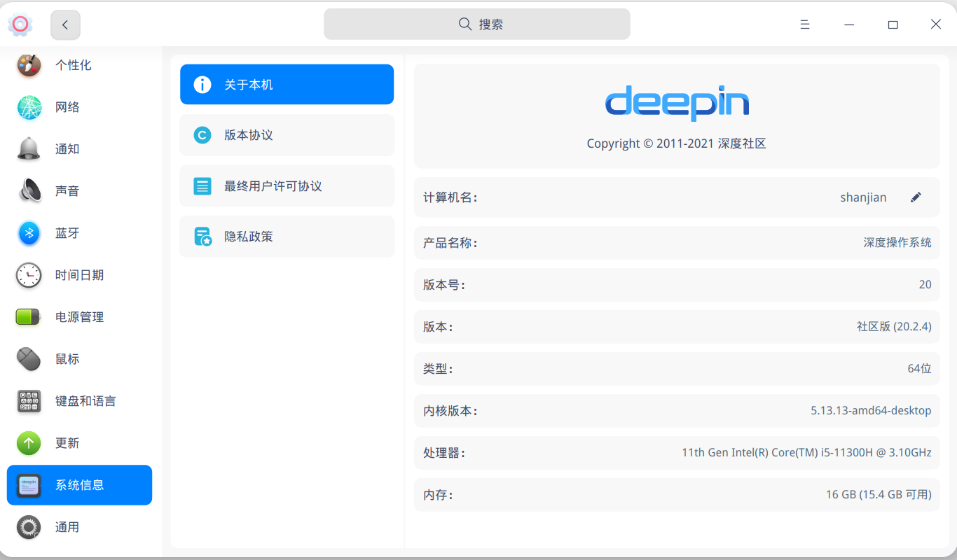
Task: Minimize the Control Center window
Action: coord(849,24)
